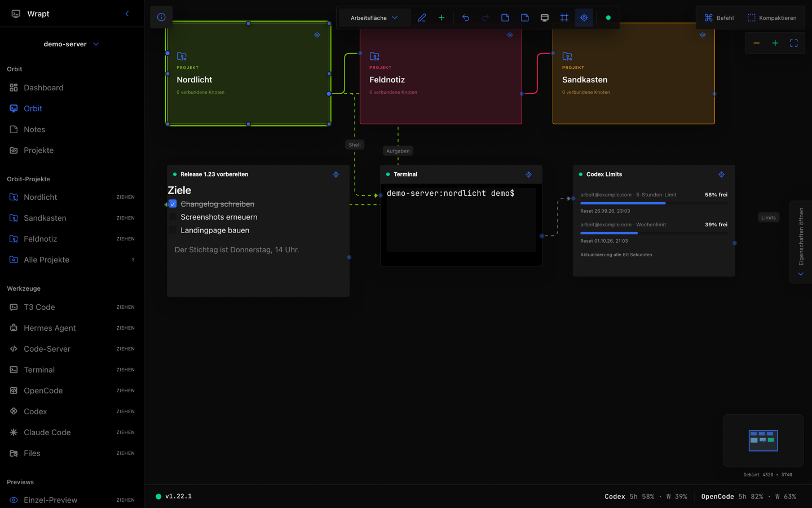The image size is (812, 508).
Task: Select Nordlicht in Orbit-Projekte list
Action: tap(72, 197)
